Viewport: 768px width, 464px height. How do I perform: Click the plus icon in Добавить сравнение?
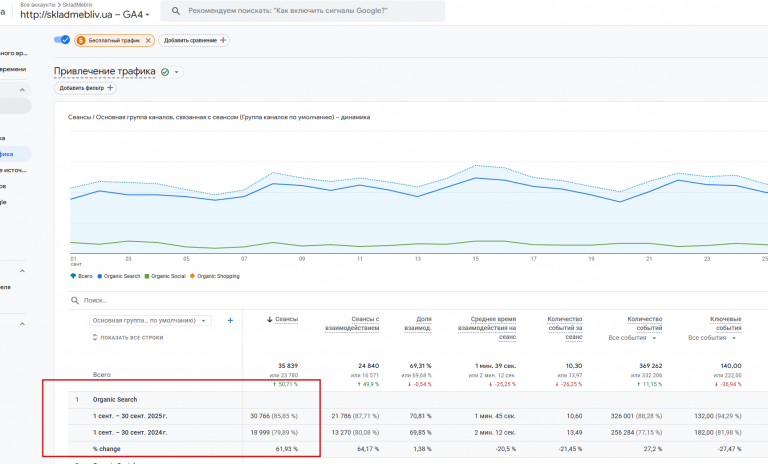(x=223, y=40)
